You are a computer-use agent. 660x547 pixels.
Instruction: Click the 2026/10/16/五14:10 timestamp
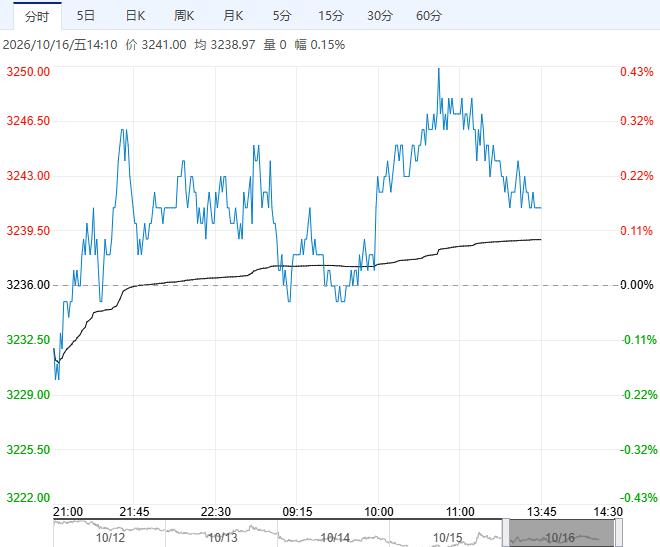tap(60, 45)
